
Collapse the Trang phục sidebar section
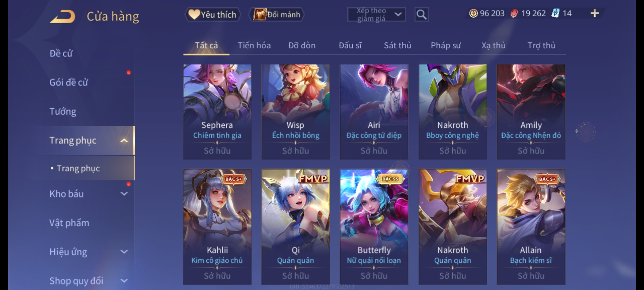point(124,140)
